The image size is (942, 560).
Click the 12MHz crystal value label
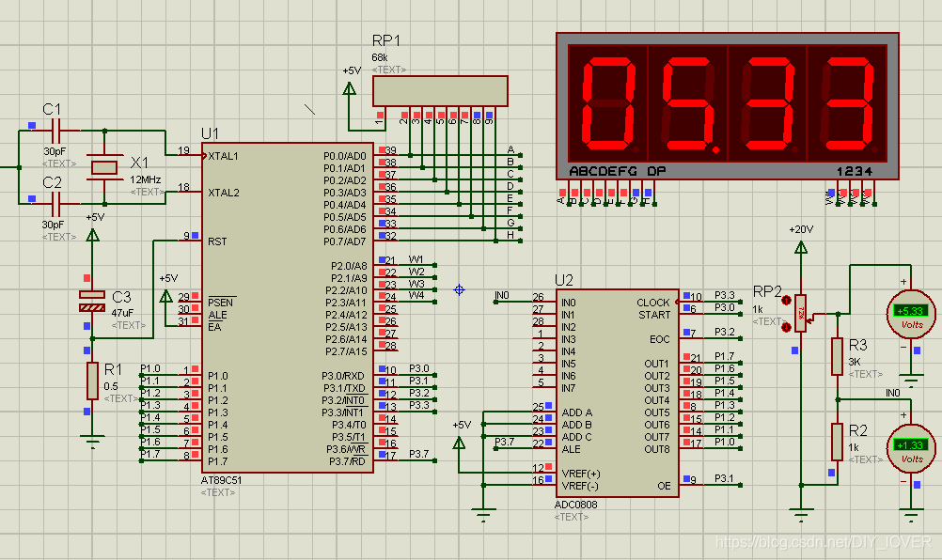[x=146, y=179]
